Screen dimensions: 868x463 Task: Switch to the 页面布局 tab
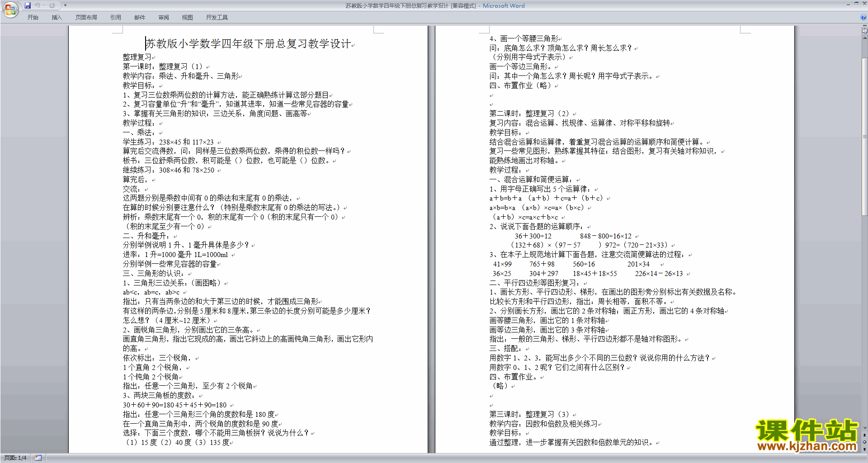click(x=86, y=18)
